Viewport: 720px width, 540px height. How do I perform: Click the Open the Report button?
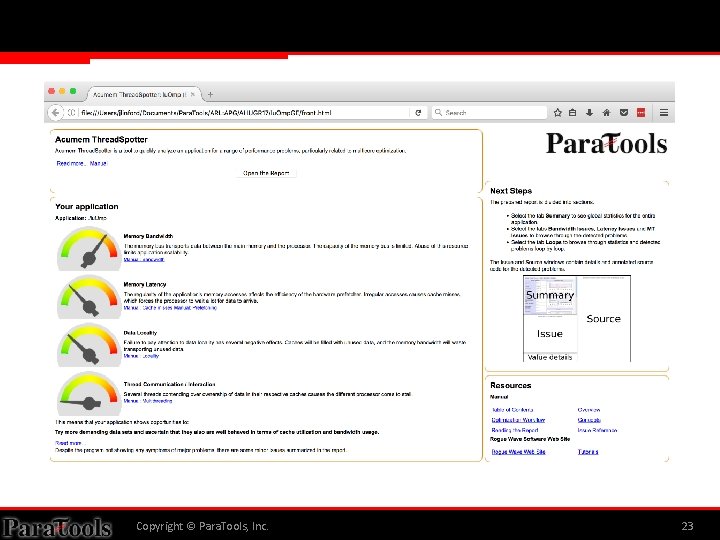pos(266,173)
